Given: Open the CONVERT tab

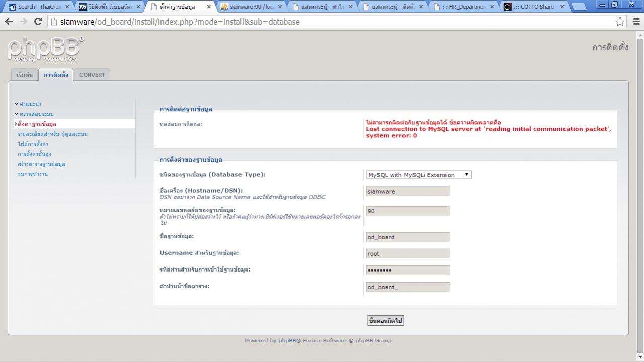Looking at the screenshot, I should pos(92,75).
